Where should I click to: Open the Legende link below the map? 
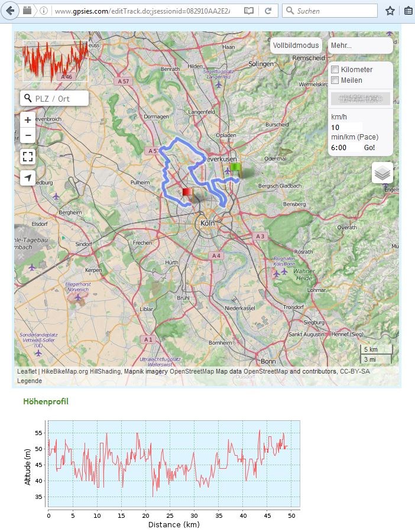30,381
